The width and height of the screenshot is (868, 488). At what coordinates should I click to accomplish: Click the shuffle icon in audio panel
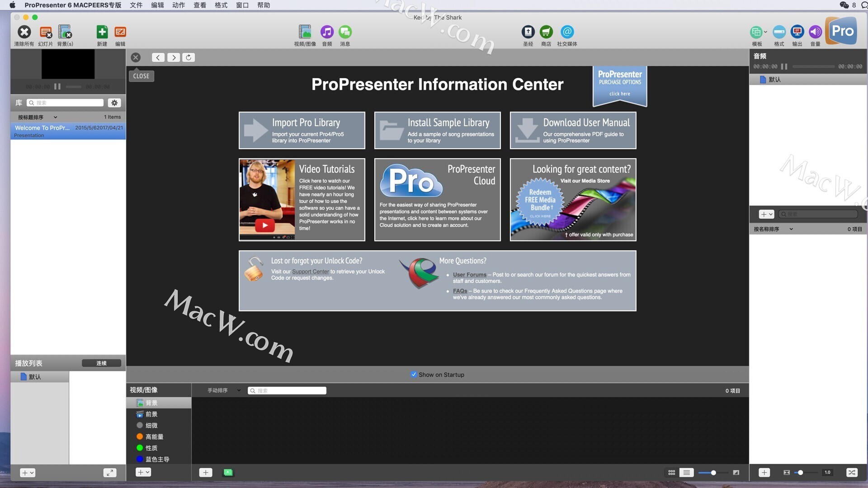pyautogui.click(x=852, y=473)
